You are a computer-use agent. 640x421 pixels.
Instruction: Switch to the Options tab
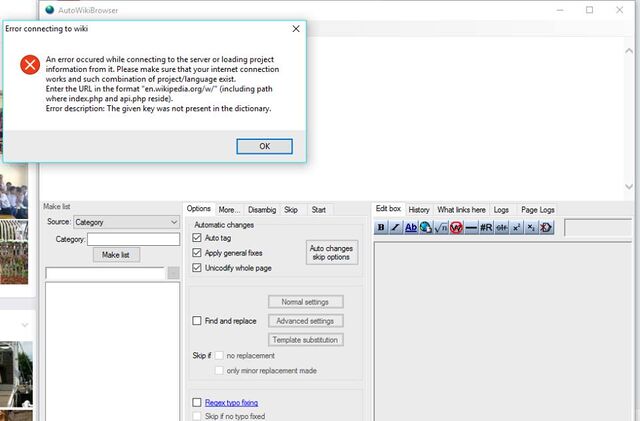click(x=199, y=209)
